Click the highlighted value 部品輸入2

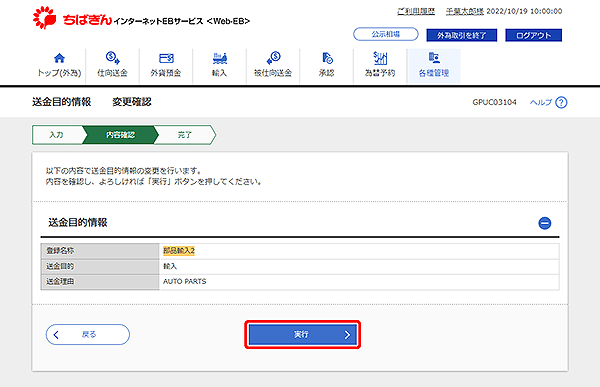point(179,251)
